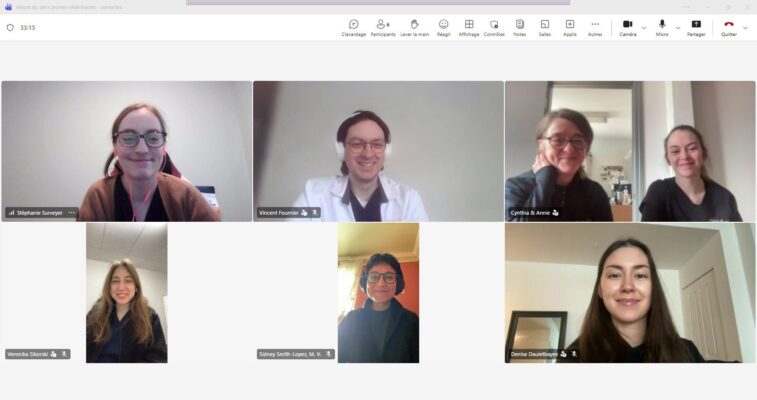Open the Réagir reactions menu
The width and height of the screenshot is (757, 400).
[x=443, y=27]
